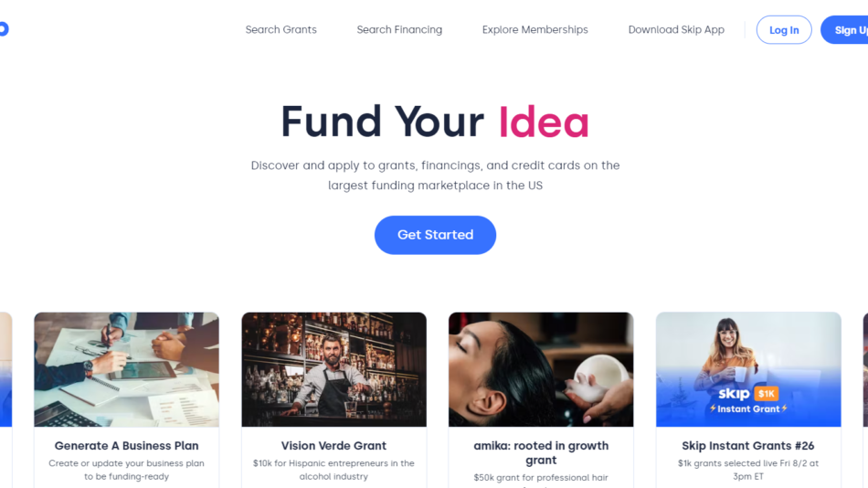Select Generate A Business Plan title

(126, 445)
